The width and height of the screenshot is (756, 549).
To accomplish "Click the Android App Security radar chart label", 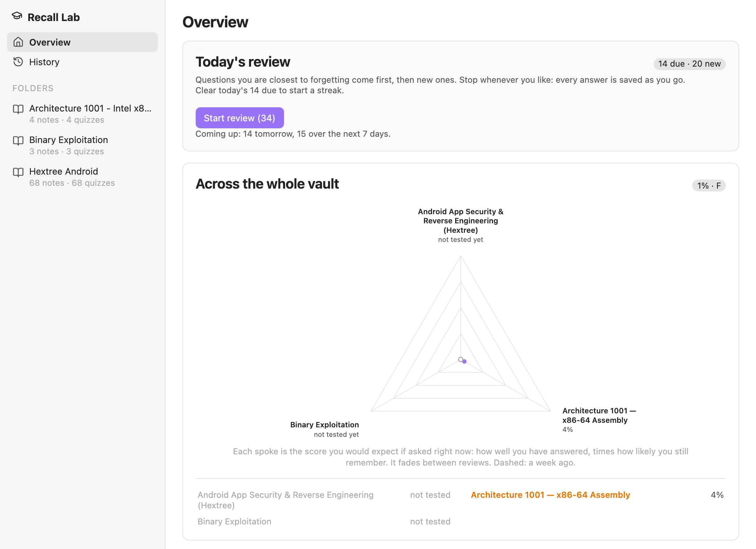I will 460,225.
